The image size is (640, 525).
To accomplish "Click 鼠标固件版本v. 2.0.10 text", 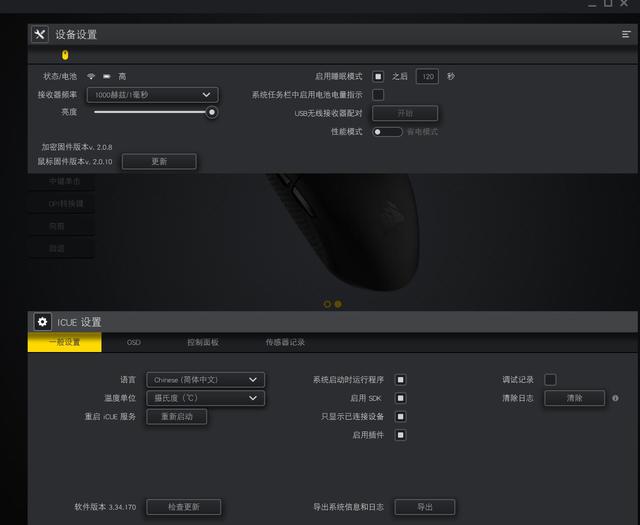I will tap(75, 162).
